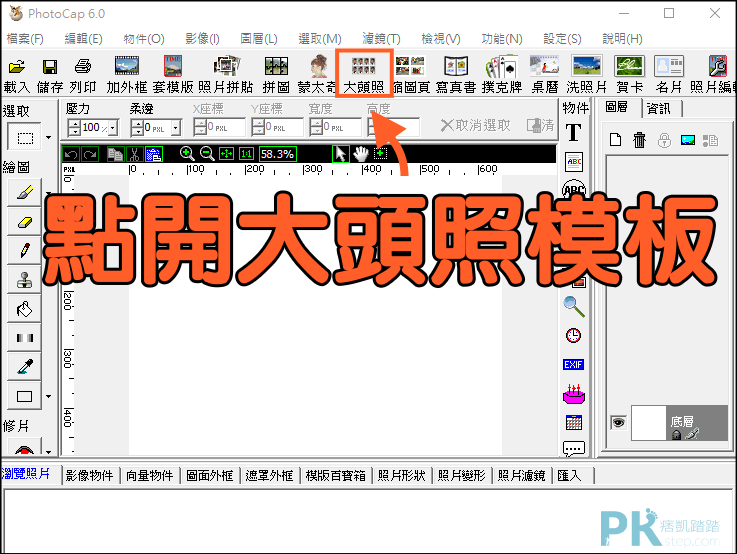Click the redo arrow in canvas toolbar
Viewport: 737px width, 554px height.
coord(90,154)
